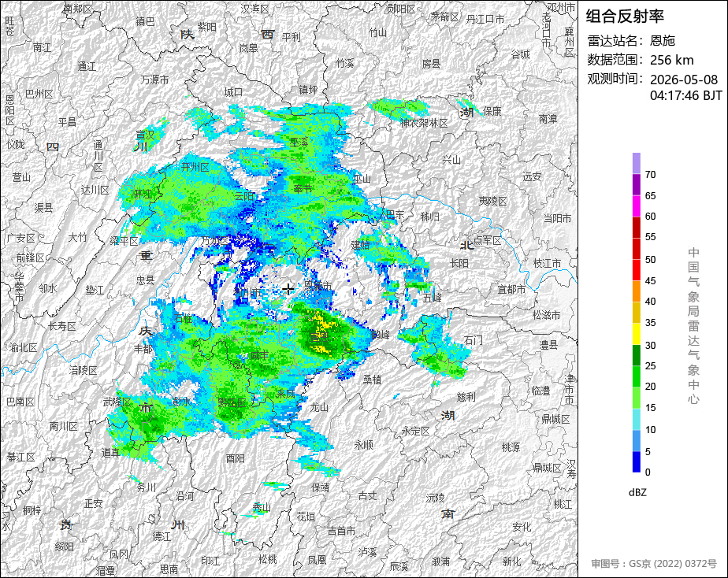Viewport: 728px width, 578px height.
Task: Click the 石门 county label
Action: coord(474,340)
